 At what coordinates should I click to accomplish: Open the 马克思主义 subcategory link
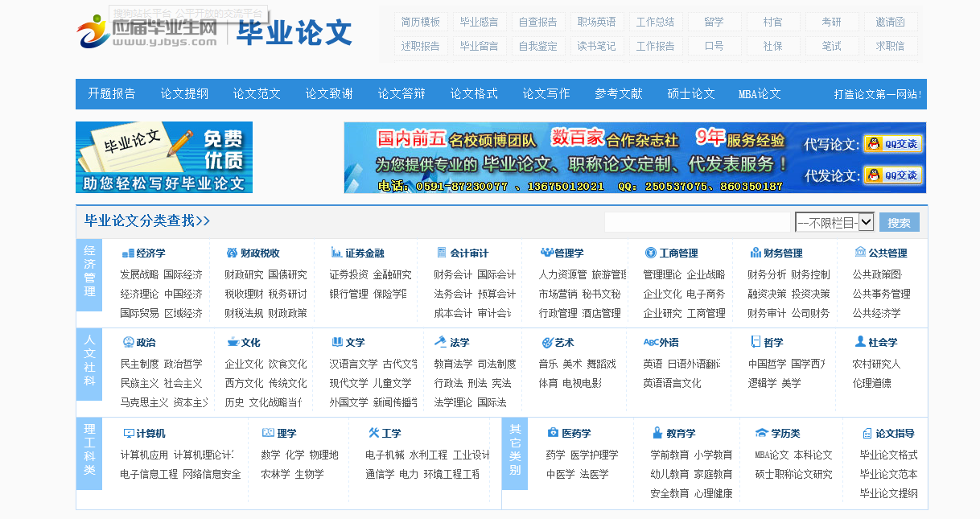(144, 402)
